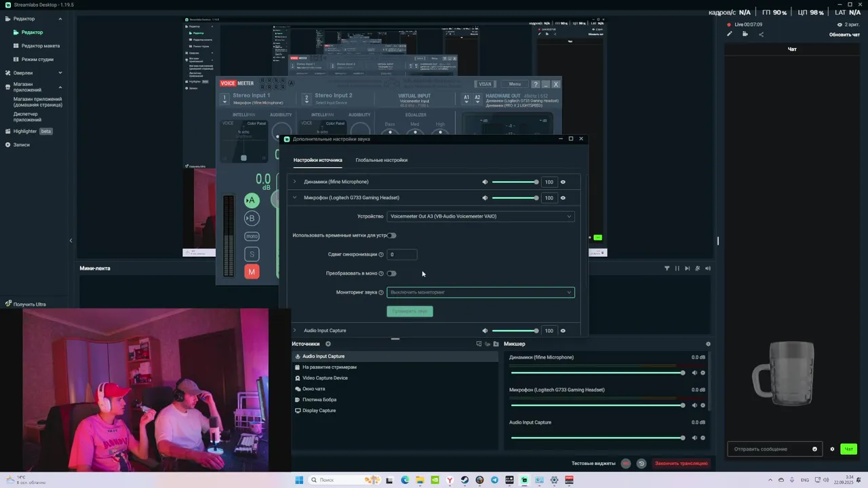868x488 pixels.
Task: Toggle visibility eye for Микрофон (Logitech G733)
Action: [x=563, y=198]
